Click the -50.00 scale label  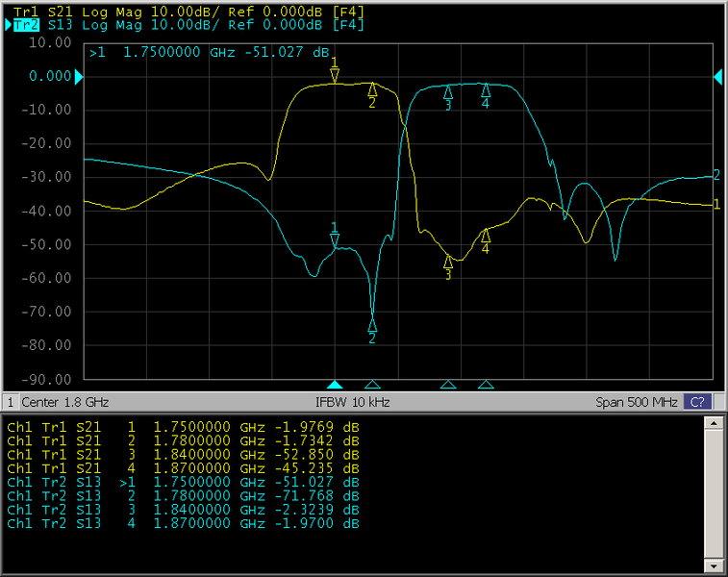click(x=46, y=244)
